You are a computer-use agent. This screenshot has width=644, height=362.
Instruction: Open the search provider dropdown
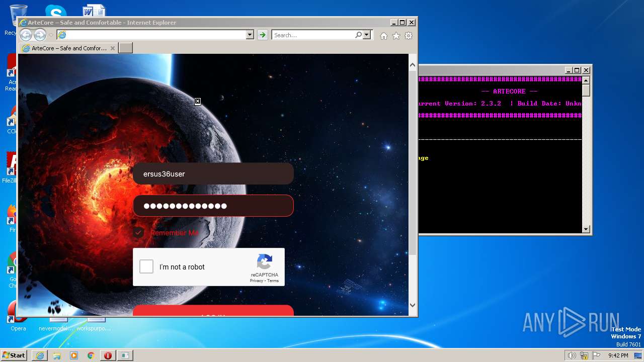pyautogui.click(x=367, y=35)
